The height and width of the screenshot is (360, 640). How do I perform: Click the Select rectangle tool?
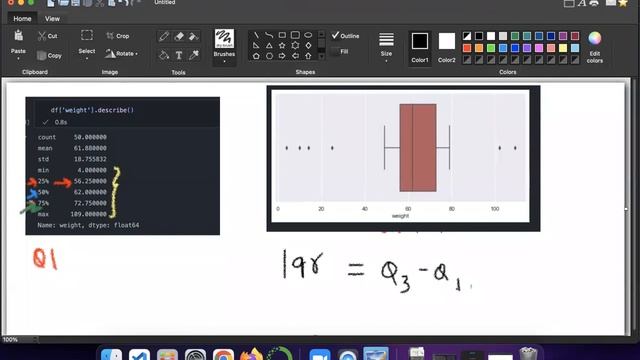pos(87,36)
